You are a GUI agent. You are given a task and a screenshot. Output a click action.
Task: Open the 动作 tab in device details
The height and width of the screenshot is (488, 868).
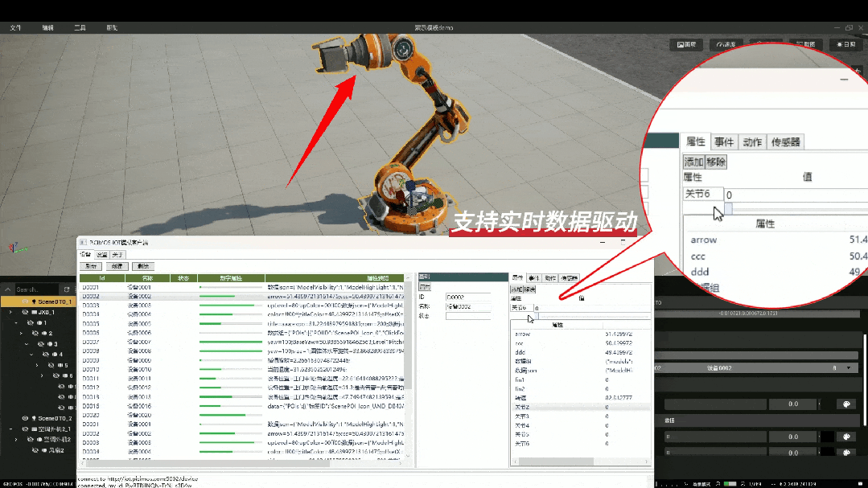(x=549, y=277)
